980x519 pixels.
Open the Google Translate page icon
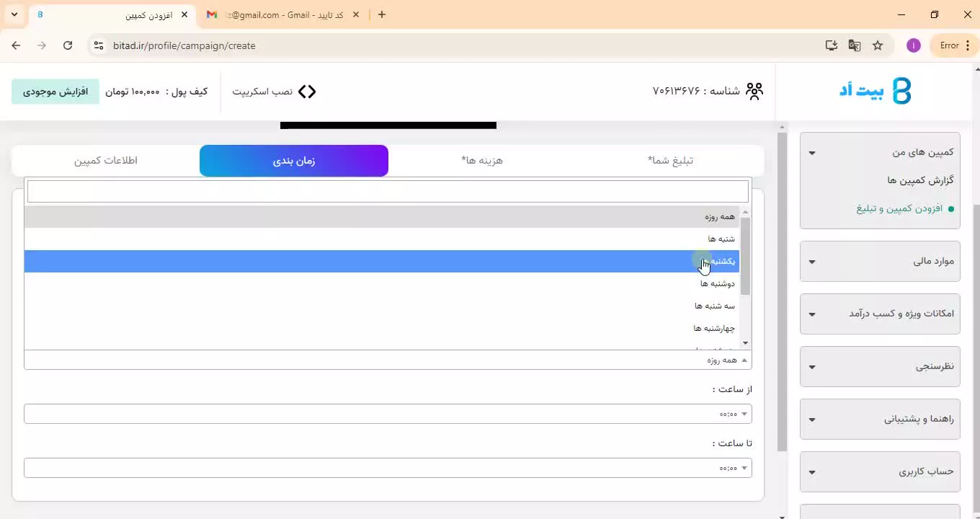pyautogui.click(x=855, y=45)
